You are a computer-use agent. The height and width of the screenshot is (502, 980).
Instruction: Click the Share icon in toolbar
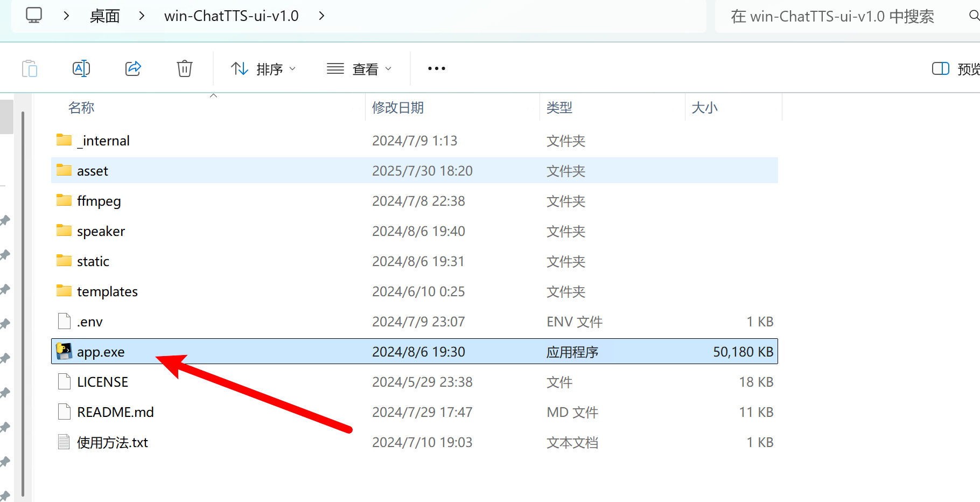(133, 69)
